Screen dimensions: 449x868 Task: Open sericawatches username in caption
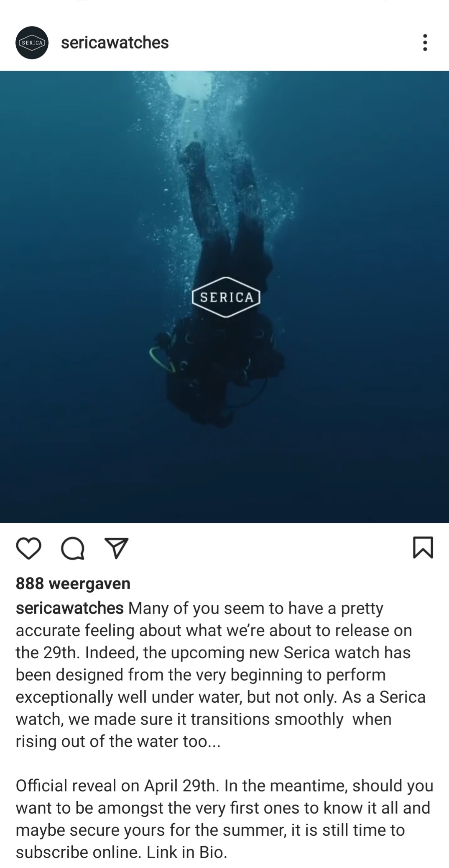tap(70, 608)
